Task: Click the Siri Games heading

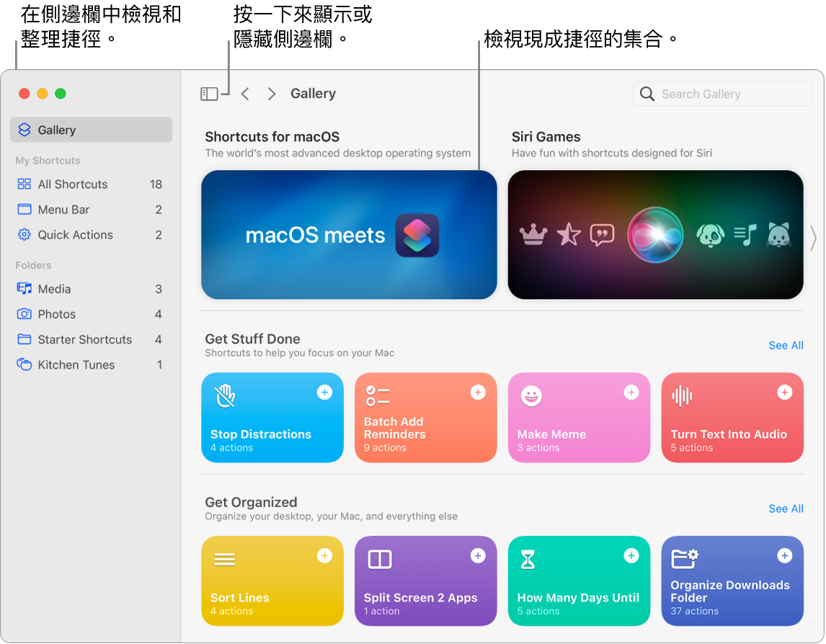Action: tap(546, 137)
